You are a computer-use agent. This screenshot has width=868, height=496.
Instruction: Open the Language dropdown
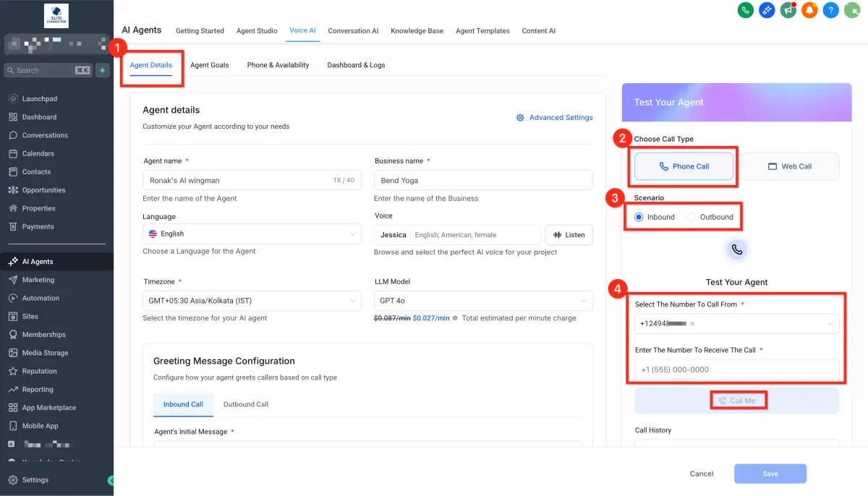[252, 234]
